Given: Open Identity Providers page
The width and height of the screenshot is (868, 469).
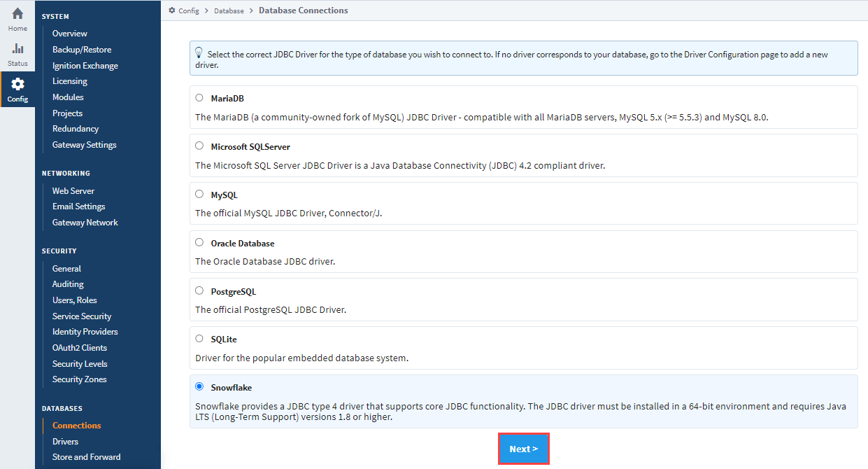Looking at the screenshot, I should pyautogui.click(x=85, y=332).
